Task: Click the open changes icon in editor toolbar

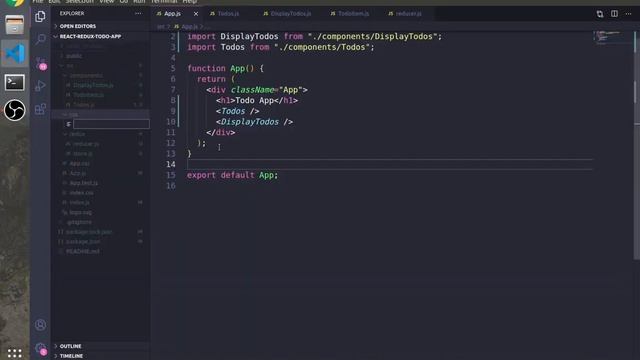Action: click(600, 14)
